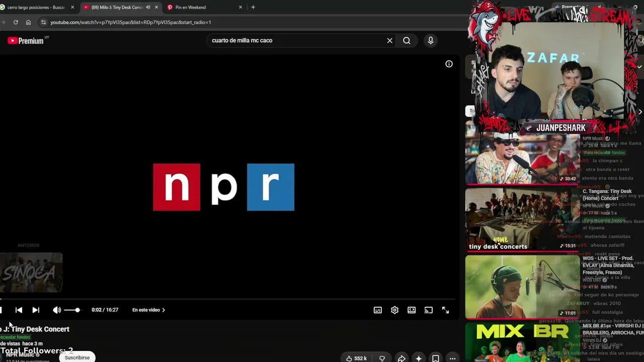Open the tiny desk (home) concerts thumbnail
The height and width of the screenshot is (362, 644).
(522, 219)
